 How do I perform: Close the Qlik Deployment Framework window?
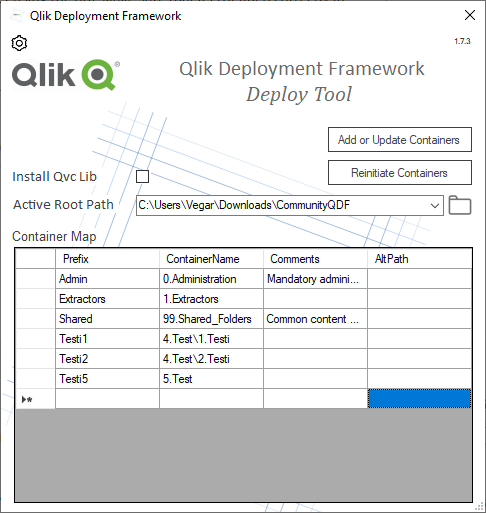[470, 15]
